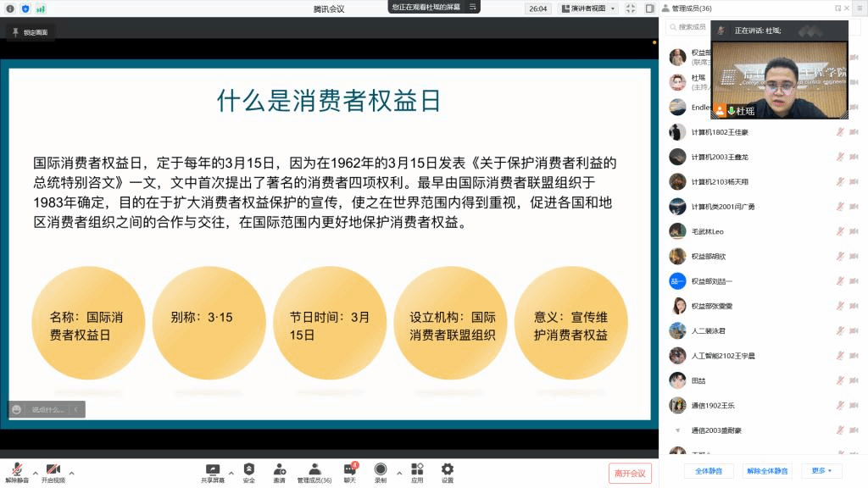Open the 演讲者视图 view dropdown
The height and width of the screenshot is (488, 868).
(589, 8)
